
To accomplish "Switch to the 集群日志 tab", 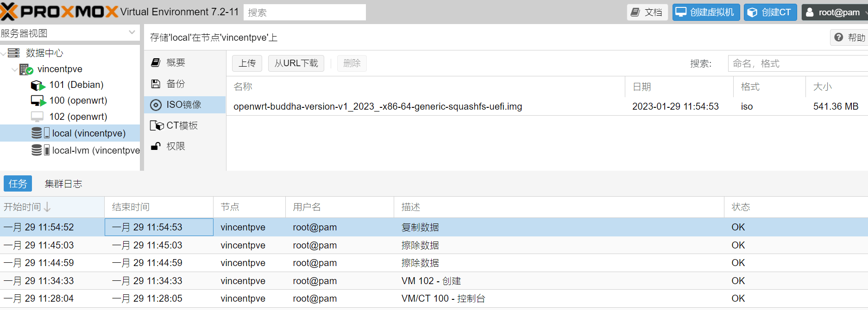I will pos(63,184).
